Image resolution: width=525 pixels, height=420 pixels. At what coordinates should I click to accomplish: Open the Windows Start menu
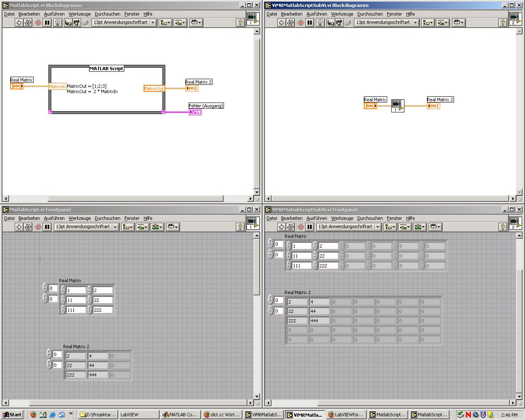tap(12, 415)
